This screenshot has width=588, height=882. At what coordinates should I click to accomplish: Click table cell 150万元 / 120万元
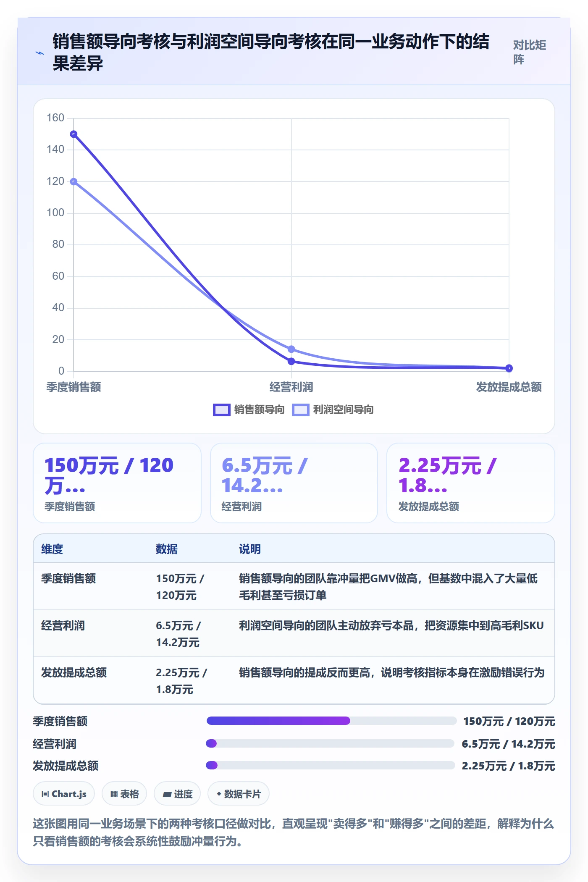[180, 587]
